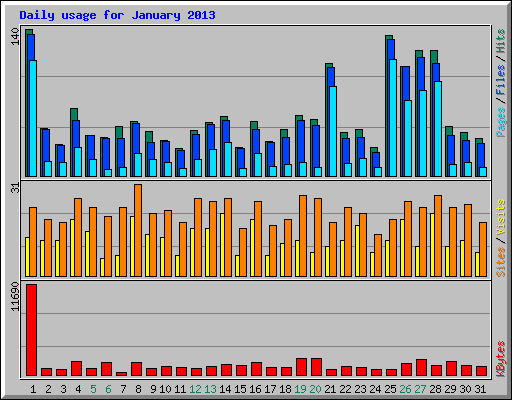Image resolution: width=512 pixels, height=400 pixels.
Task: Click day label 25 on the x-axis
Action: coord(390,389)
